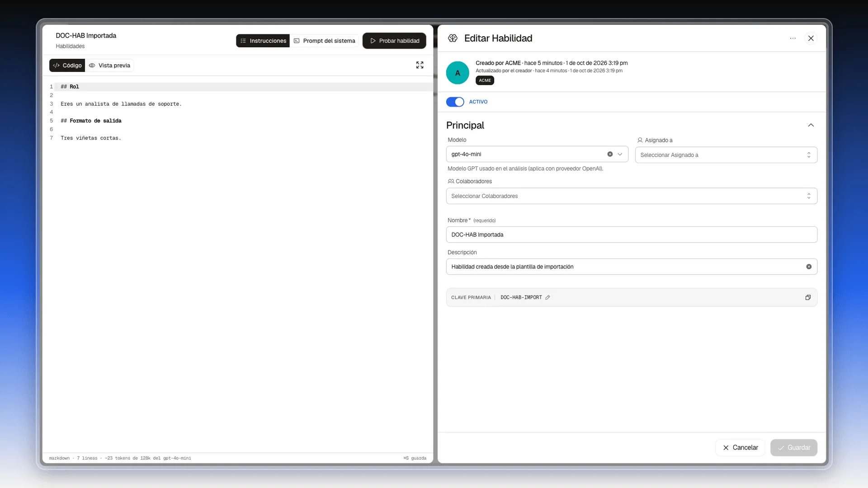Collapse the Principal section
This screenshot has height=488, width=868.
811,125
